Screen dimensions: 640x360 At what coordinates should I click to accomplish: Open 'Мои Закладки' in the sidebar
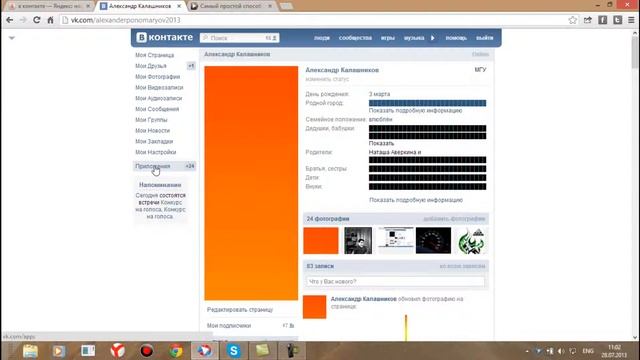click(154, 142)
